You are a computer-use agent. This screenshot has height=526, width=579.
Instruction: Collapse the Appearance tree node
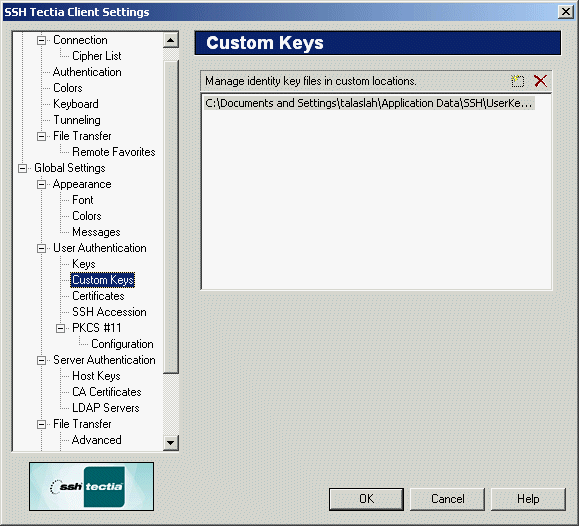(41, 184)
